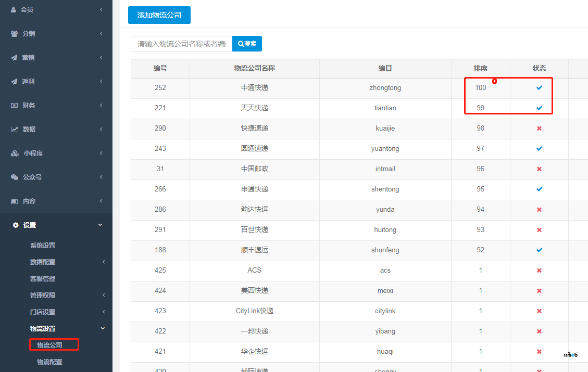Toggle status cross for 一邦快递
Screen dimensions: 588x372
(539, 331)
